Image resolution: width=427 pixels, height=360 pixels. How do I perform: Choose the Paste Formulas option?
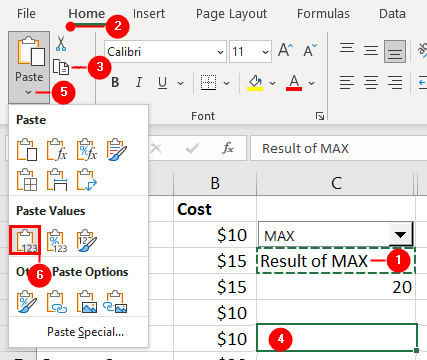(x=57, y=150)
